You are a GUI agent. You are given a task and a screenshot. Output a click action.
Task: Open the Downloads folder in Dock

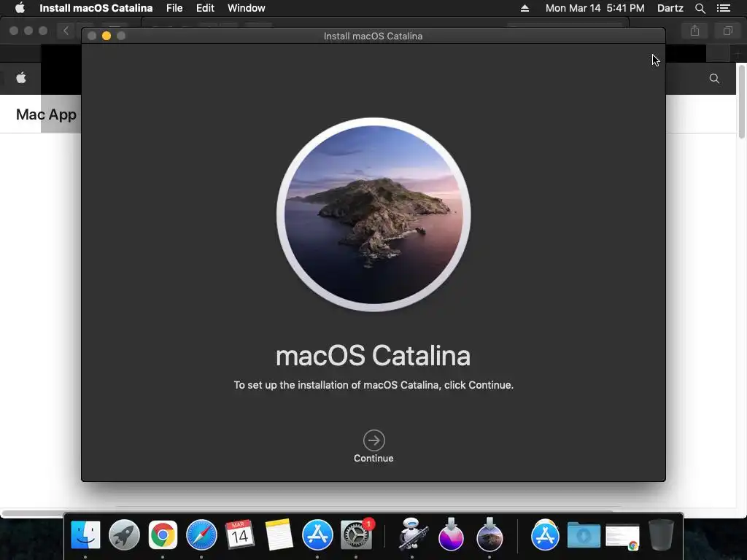pyautogui.click(x=584, y=536)
